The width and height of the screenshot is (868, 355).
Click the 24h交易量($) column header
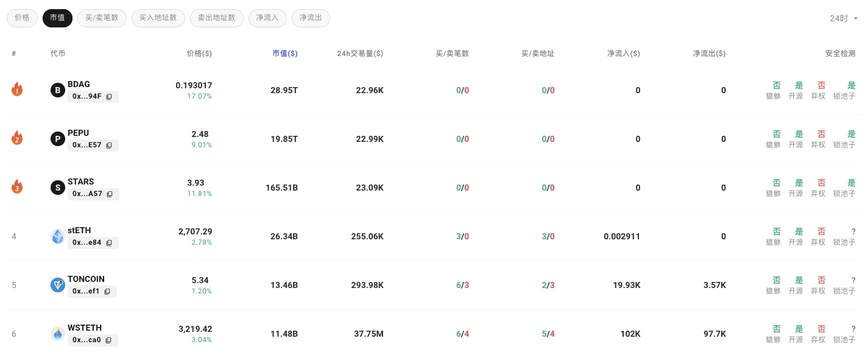pos(360,54)
